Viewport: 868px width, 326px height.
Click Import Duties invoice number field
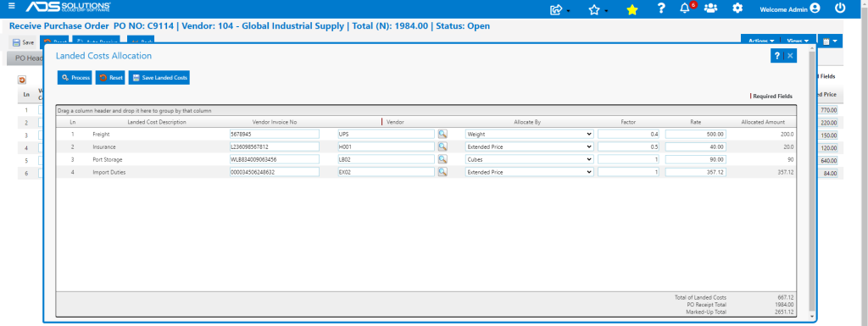click(x=275, y=172)
